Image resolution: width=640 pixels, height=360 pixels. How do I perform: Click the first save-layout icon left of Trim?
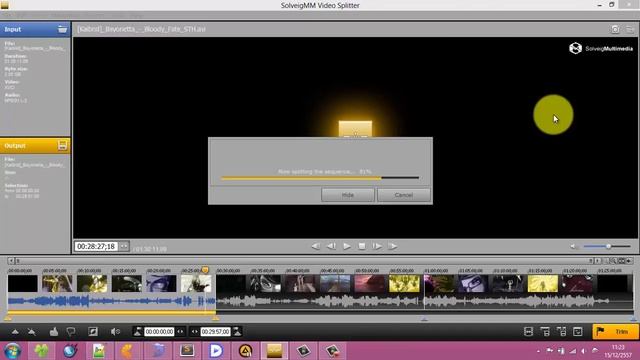coord(528,332)
